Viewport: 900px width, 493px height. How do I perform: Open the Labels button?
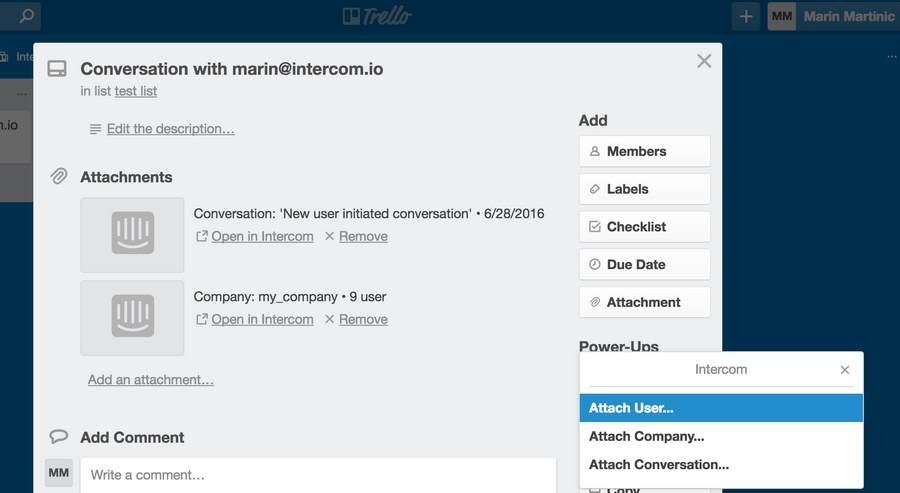click(645, 189)
